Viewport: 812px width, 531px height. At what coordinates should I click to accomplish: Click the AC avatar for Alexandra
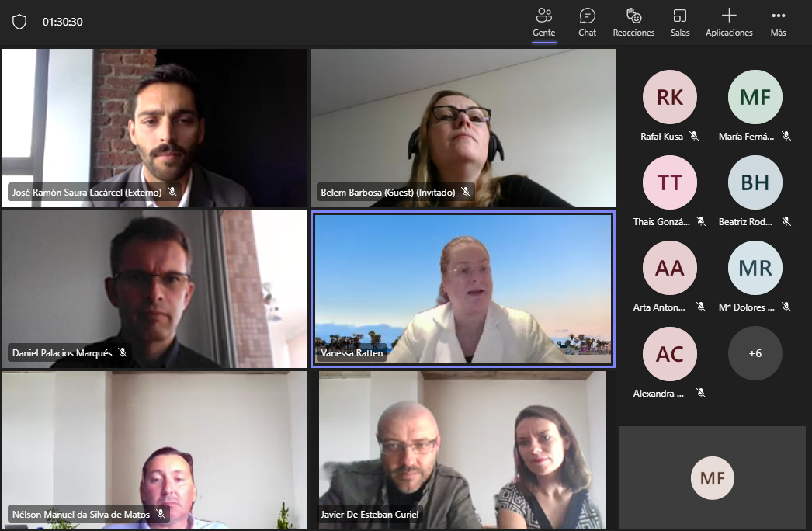click(x=670, y=354)
